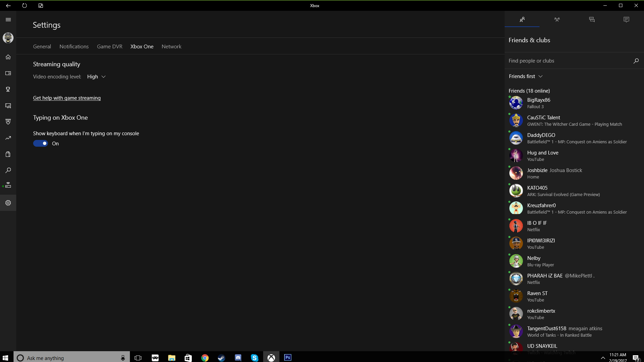The image size is (644, 362).
Task: Open BigRayx86's friend entry
Action: point(574,103)
